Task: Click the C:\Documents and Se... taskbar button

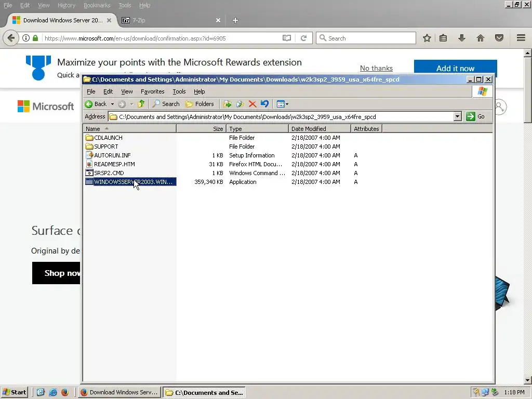Action: [205, 393]
